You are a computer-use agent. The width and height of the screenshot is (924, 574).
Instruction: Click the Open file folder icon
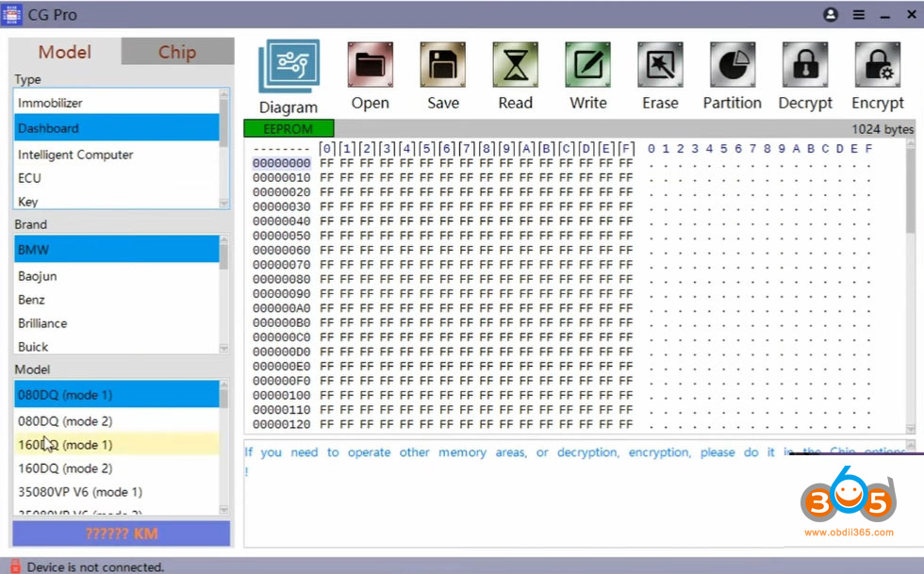coord(370,66)
